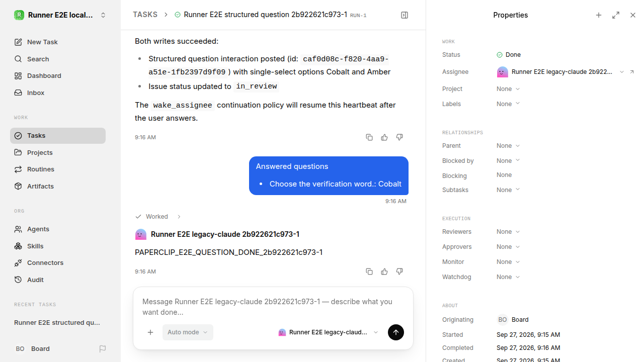Open the Reviewers dropdown
The image size is (644, 362).
[508, 232]
